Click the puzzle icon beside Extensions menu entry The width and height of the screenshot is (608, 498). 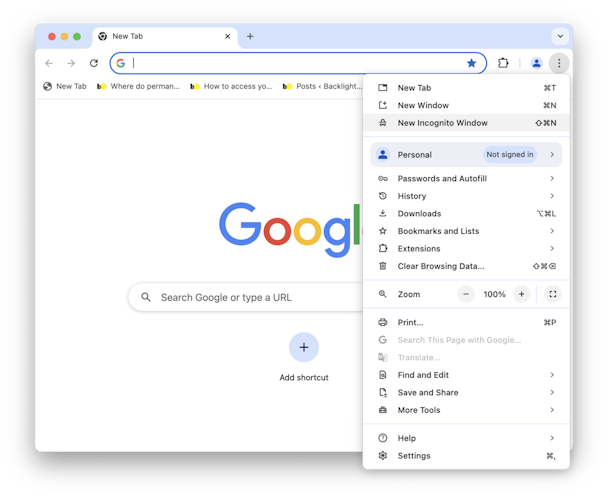tap(383, 248)
